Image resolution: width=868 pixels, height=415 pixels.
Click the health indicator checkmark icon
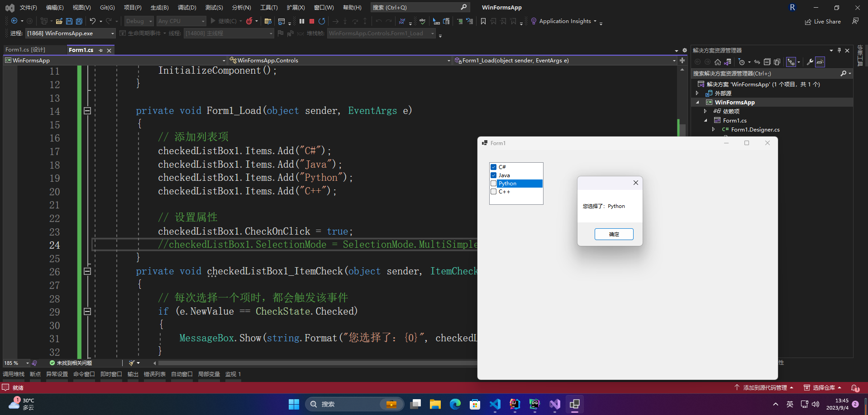pos(52,363)
